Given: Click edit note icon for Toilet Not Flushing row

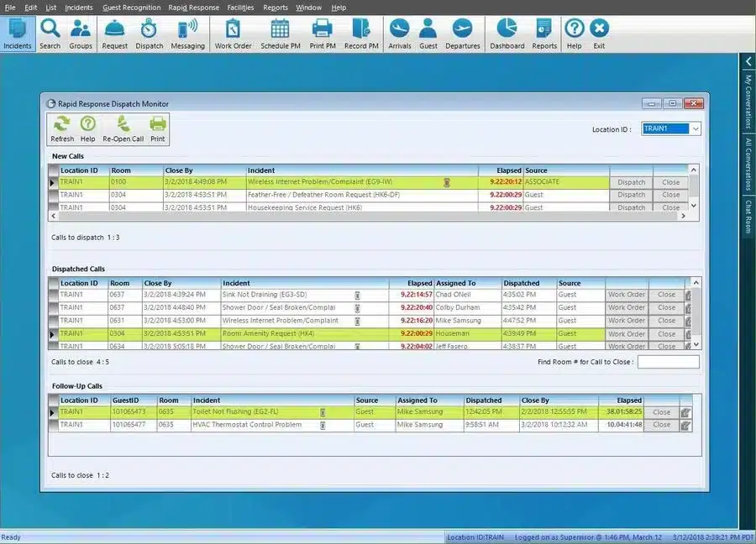Looking at the screenshot, I should [685, 412].
